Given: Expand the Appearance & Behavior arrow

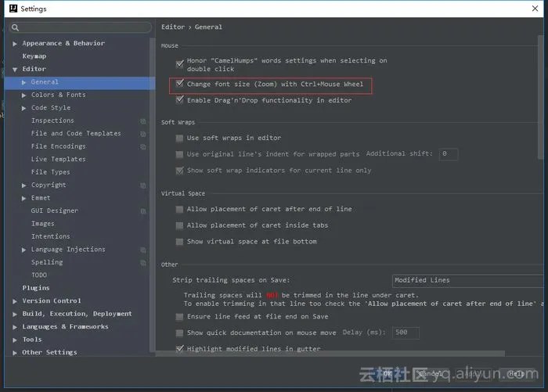Looking at the screenshot, I should (x=15, y=44).
